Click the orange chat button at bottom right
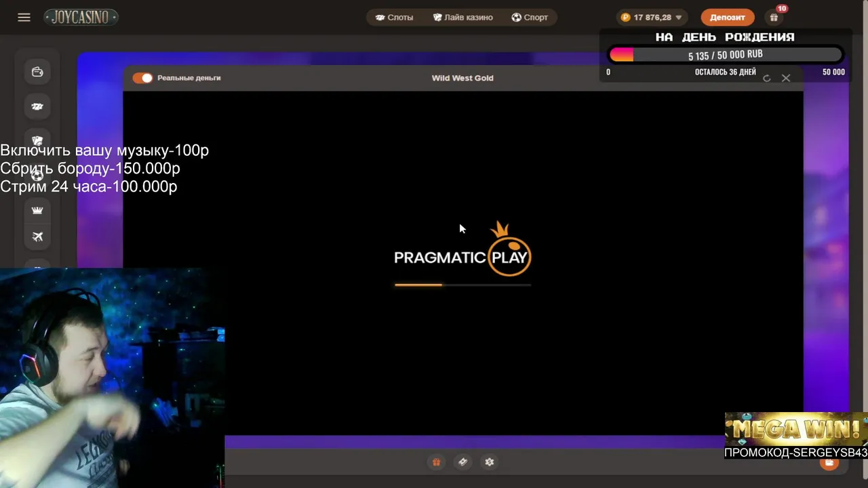This screenshot has height=488, width=868. pos(829,464)
